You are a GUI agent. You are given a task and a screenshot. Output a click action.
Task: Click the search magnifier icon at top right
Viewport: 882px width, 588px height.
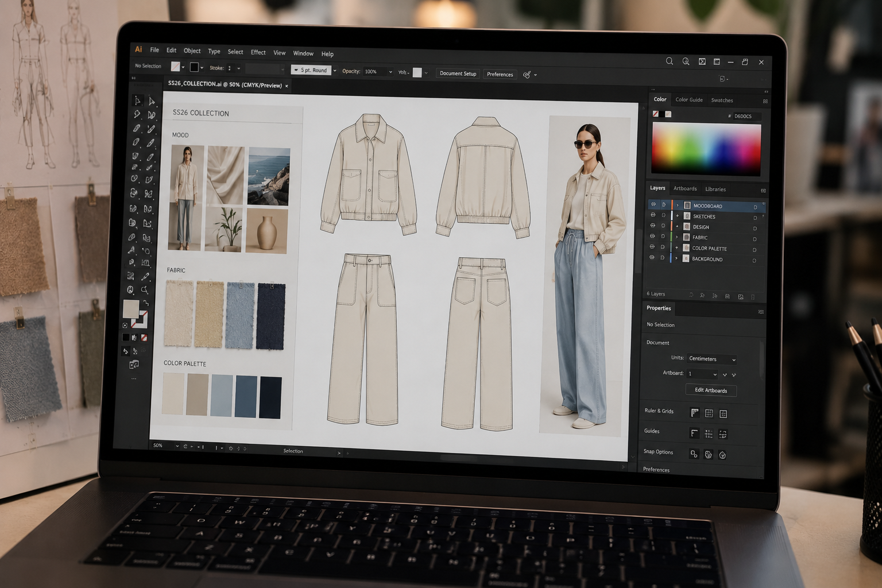click(x=670, y=61)
